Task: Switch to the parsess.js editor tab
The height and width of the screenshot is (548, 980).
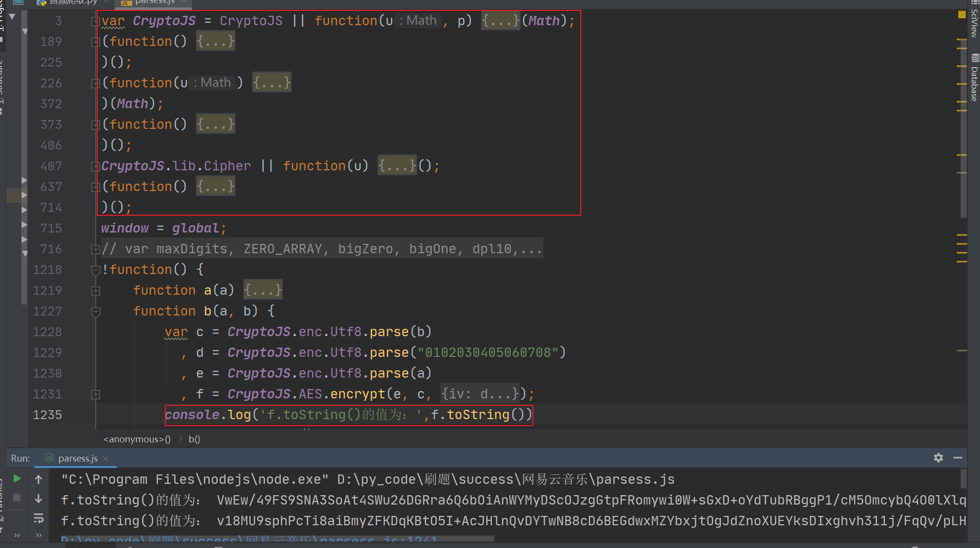Action: (x=154, y=2)
